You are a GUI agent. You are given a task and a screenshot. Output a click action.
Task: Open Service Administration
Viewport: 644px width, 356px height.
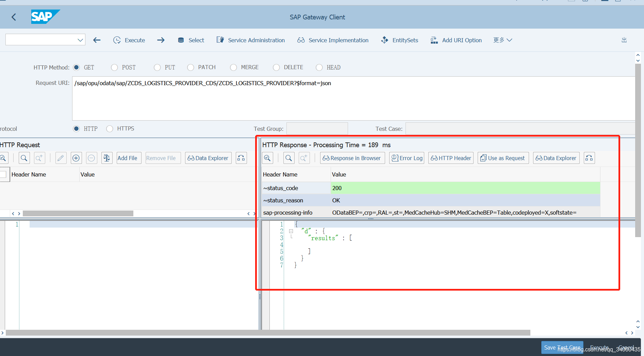click(250, 40)
